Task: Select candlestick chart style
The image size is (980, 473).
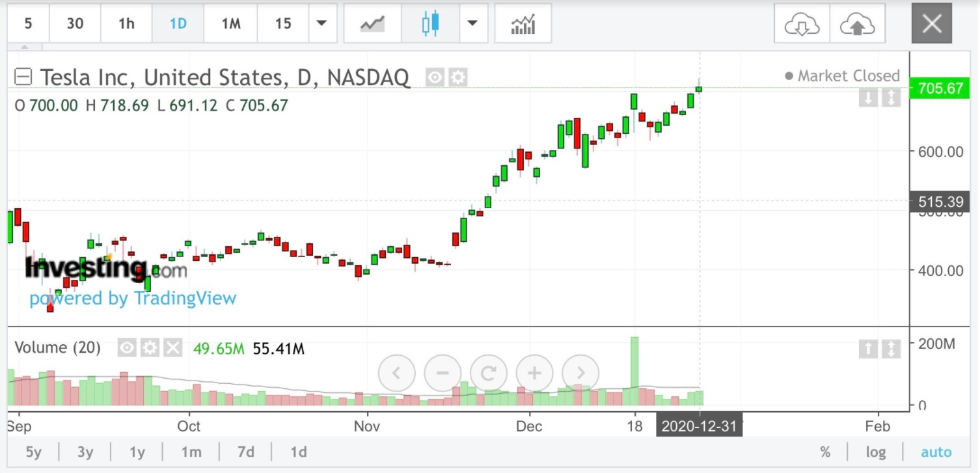Action: pos(430,23)
